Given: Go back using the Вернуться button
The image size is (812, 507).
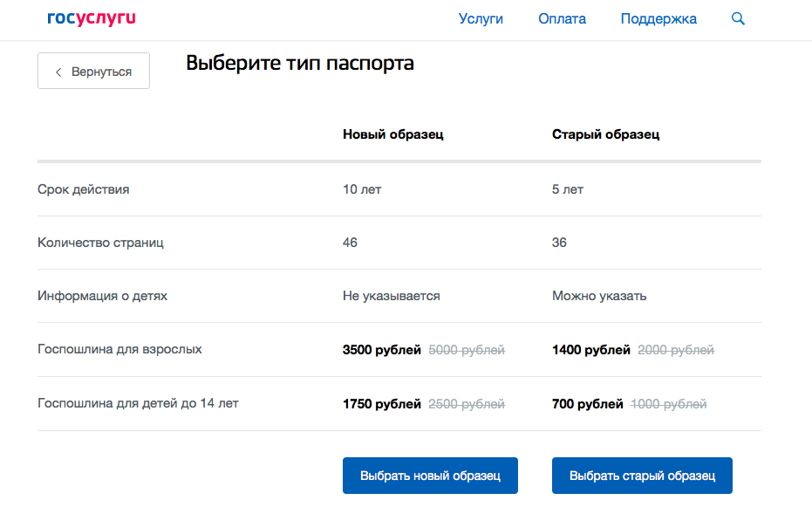Looking at the screenshot, I should [x=93, y=72].
